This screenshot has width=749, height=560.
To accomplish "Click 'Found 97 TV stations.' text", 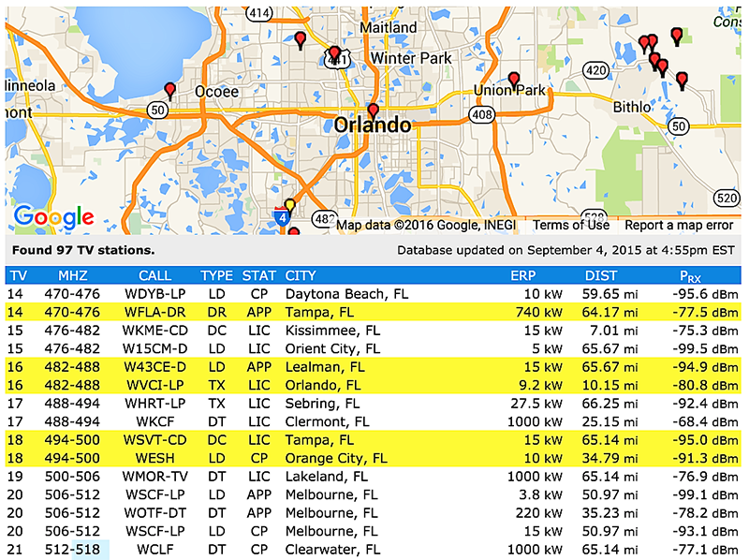I will pyautogui.click(x=83, y=250).
